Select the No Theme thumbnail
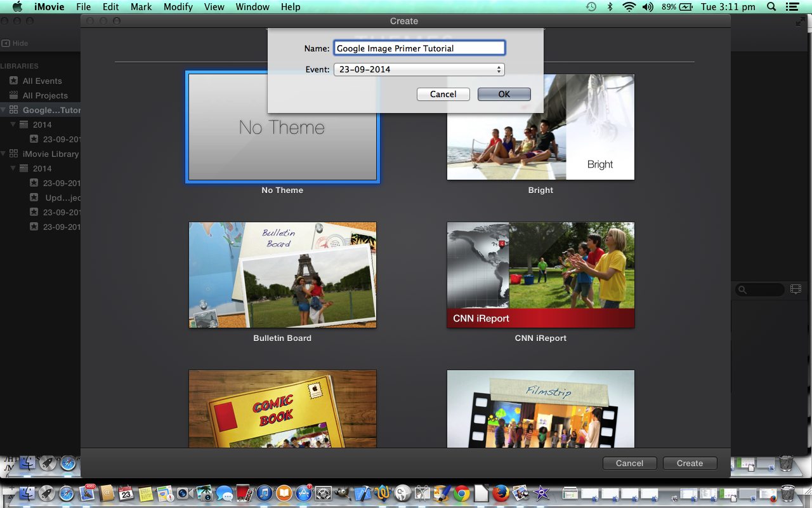Screen dimensions: 812x508 [282, 128]
